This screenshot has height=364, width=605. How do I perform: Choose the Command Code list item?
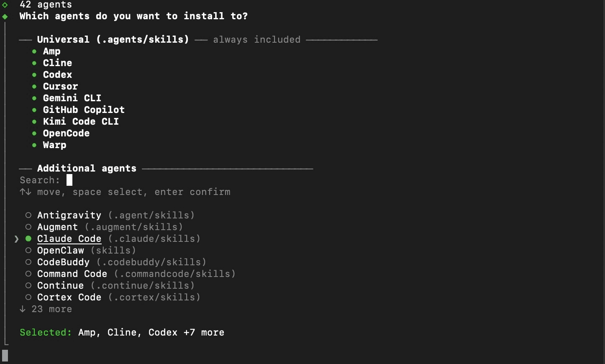click(72, 274)
